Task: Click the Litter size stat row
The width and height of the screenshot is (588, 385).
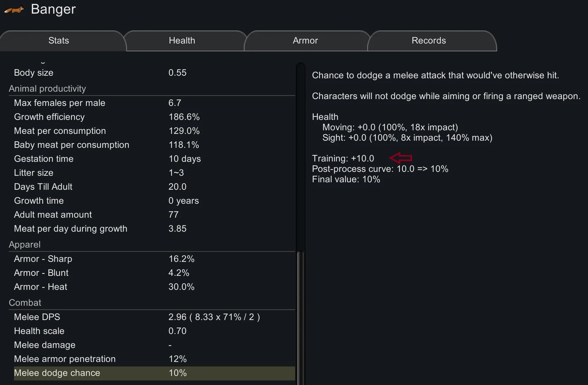Action: (154, 173)
